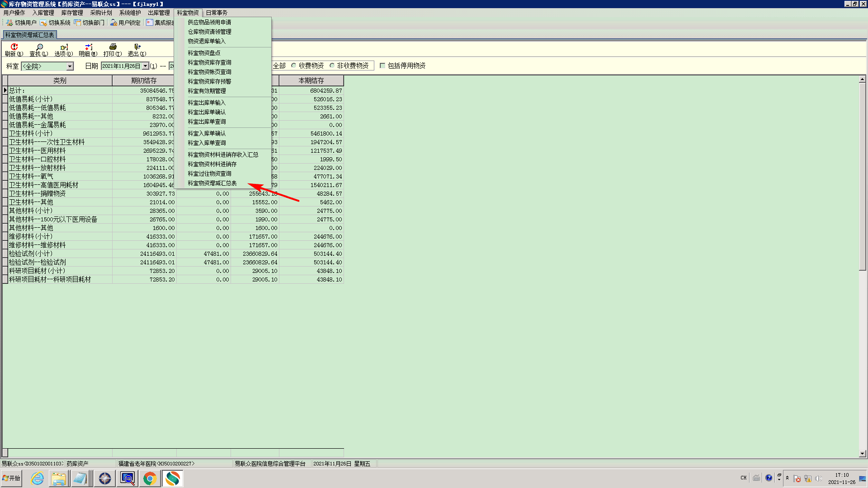This screenshot has width=868, height=488.
Task: Click vertical scrollbar down arrow
Action: [862, 454]
